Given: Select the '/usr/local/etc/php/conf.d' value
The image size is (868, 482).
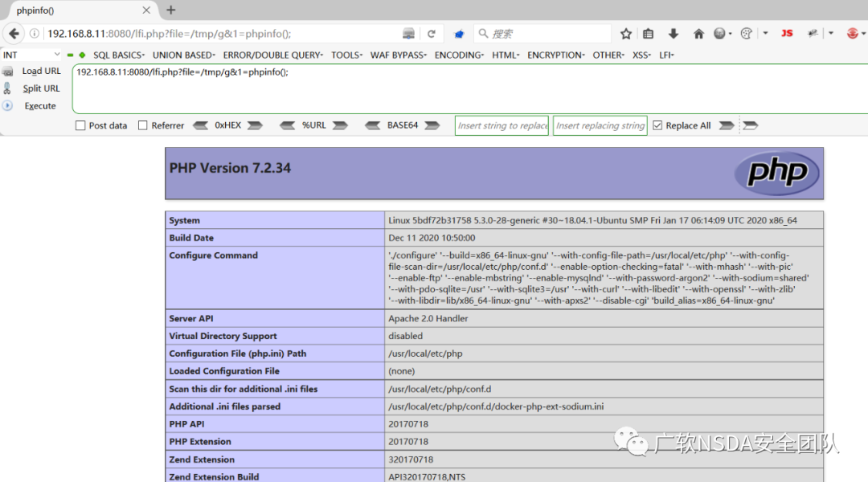Looking at the screenshot, I should (x=440, y=389).
